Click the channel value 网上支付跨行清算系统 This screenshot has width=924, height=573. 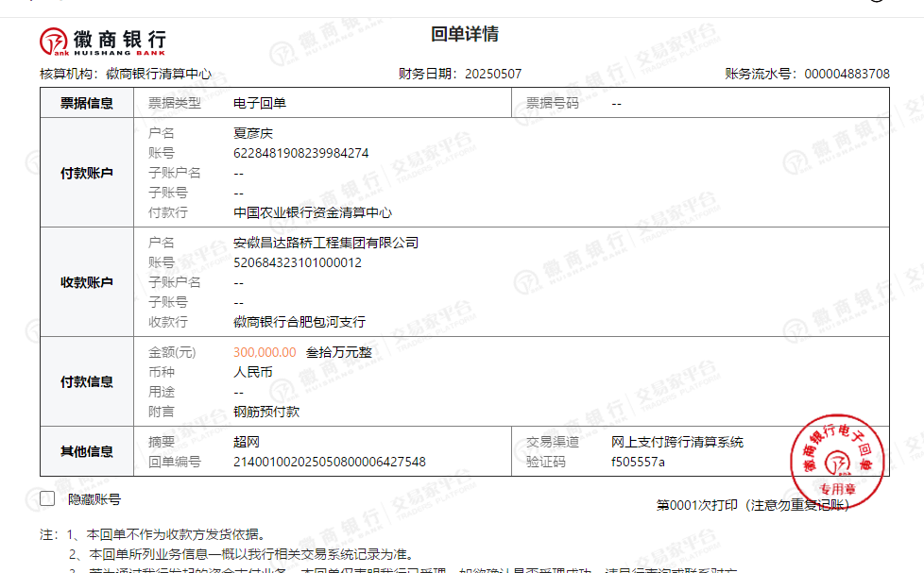[676, 442]
